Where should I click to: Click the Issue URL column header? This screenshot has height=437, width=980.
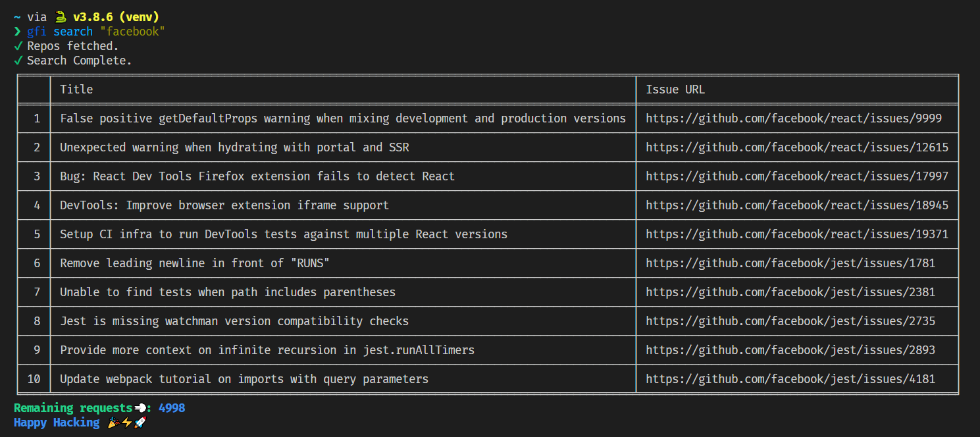[675, 90]
